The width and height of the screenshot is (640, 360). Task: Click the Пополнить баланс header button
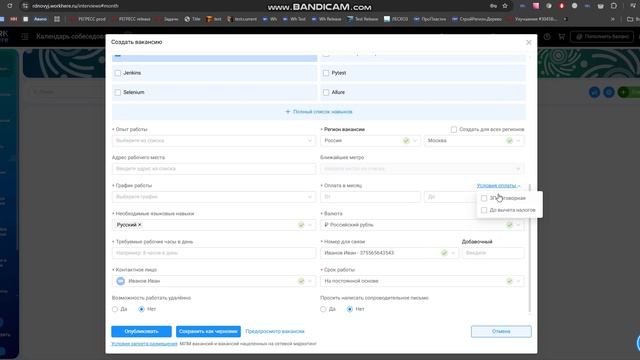coord(602,37)
